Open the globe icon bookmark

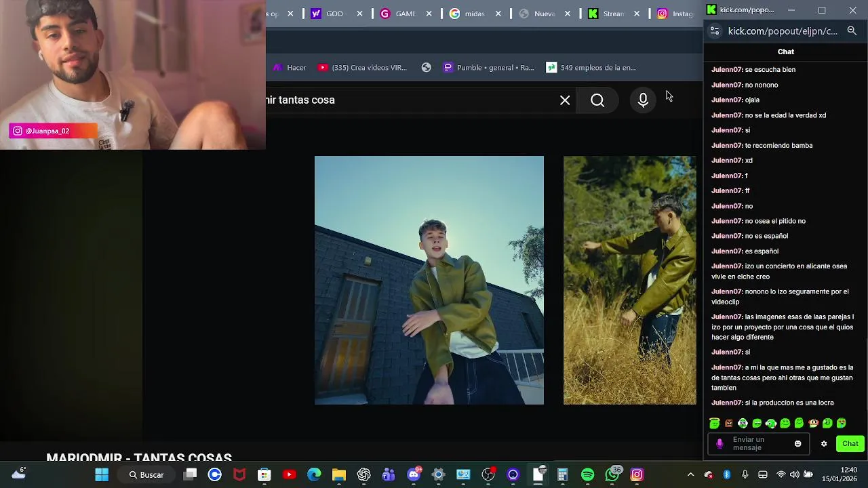426,67
